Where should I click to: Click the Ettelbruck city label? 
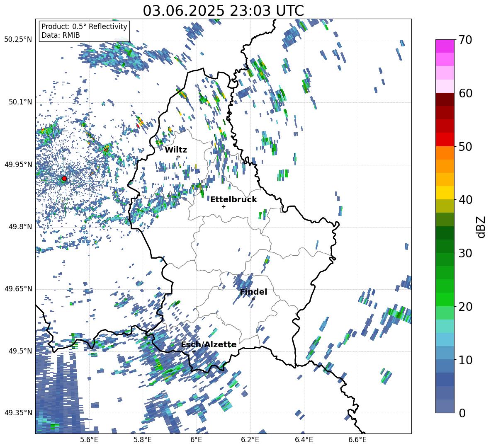(233, 200)
